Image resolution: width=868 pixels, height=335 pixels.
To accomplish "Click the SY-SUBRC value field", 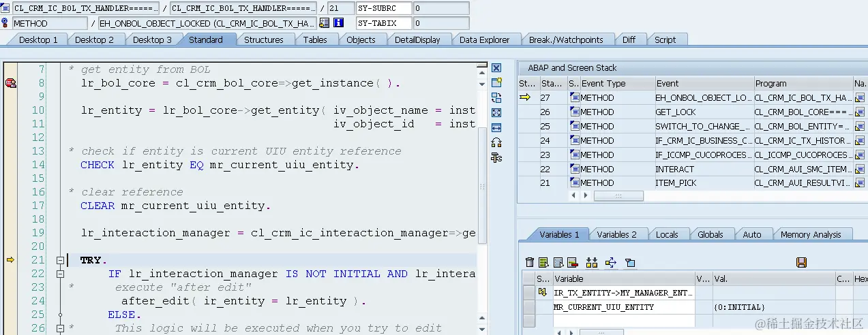I will 440,8.
